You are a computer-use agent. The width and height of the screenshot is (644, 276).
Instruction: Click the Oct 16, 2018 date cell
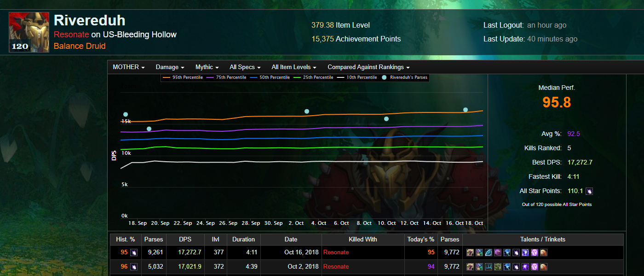291,253
